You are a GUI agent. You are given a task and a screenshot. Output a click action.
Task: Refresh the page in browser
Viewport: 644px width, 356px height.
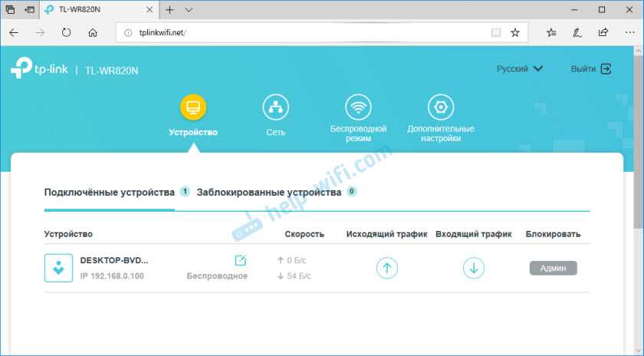tap(67, 33)
